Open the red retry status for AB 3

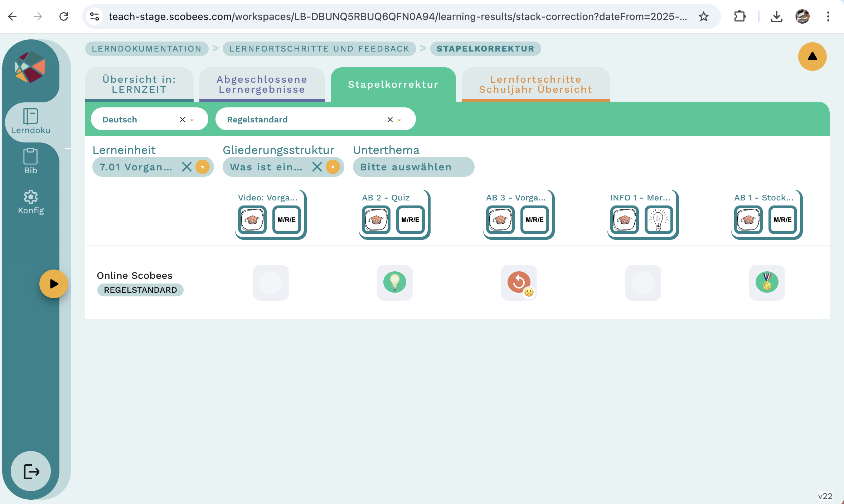point(519,282)
